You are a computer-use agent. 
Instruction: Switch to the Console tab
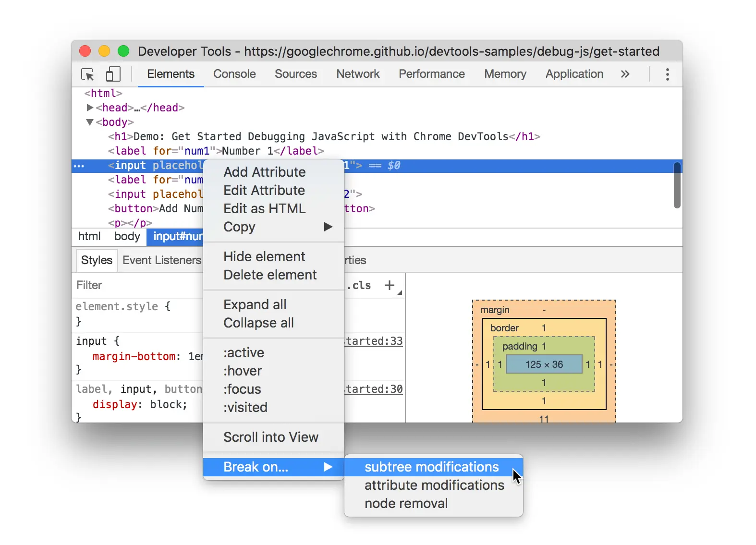pyautogui.click(x=234, y=74)
